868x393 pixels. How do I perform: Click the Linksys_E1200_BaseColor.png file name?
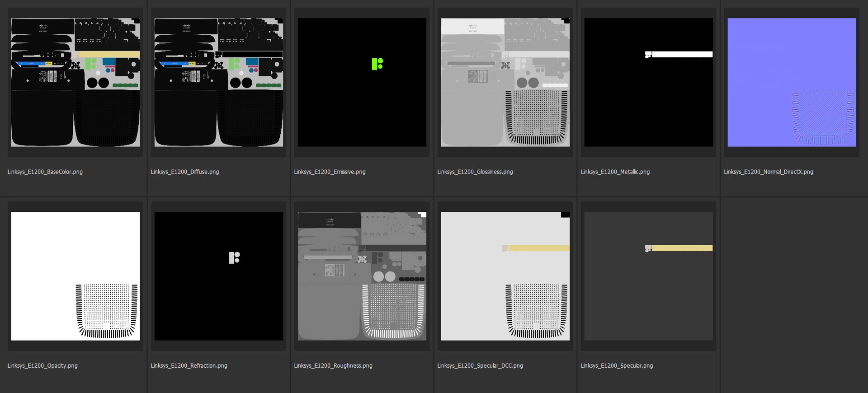pos(45,172)
